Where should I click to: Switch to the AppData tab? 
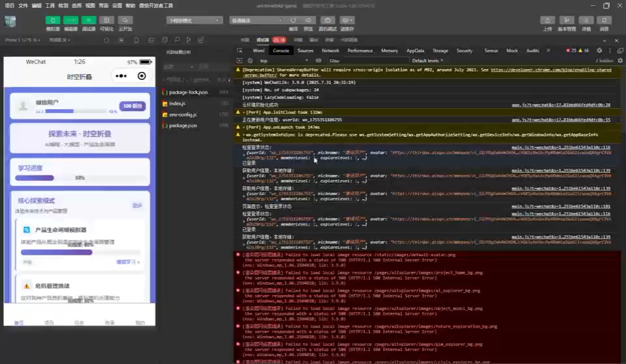[x=415, y=51]
